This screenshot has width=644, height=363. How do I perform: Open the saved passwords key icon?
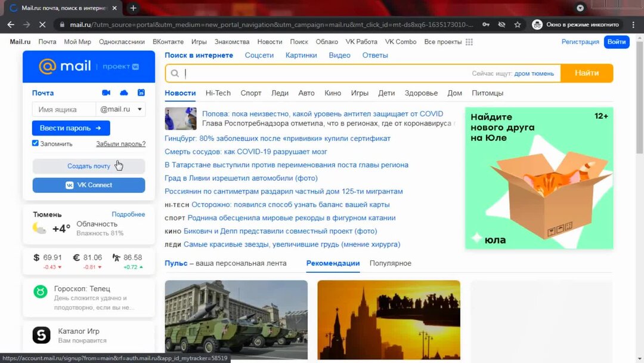click(486, 24)
